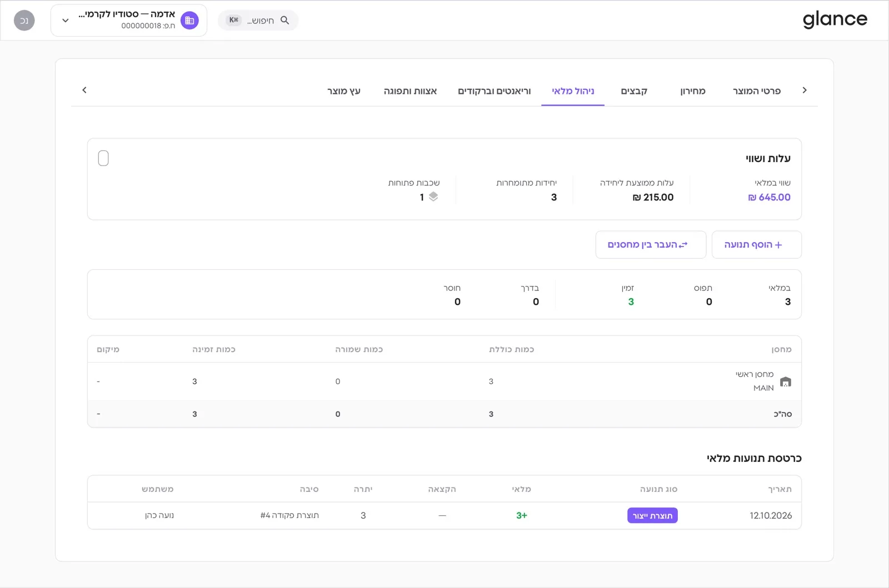The image size is (889, 588).
Task: Click the user name נועה כהן
Action: click(x=159, y=516)
